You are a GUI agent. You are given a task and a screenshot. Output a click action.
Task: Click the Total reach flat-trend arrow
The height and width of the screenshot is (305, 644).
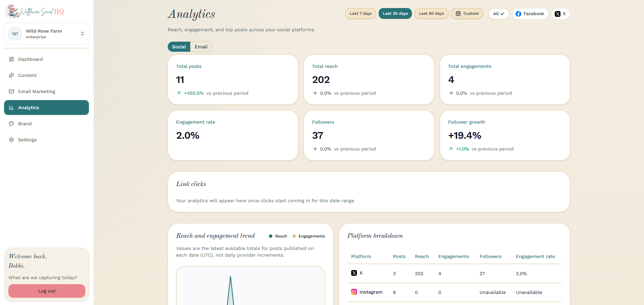tap(315, 93)
